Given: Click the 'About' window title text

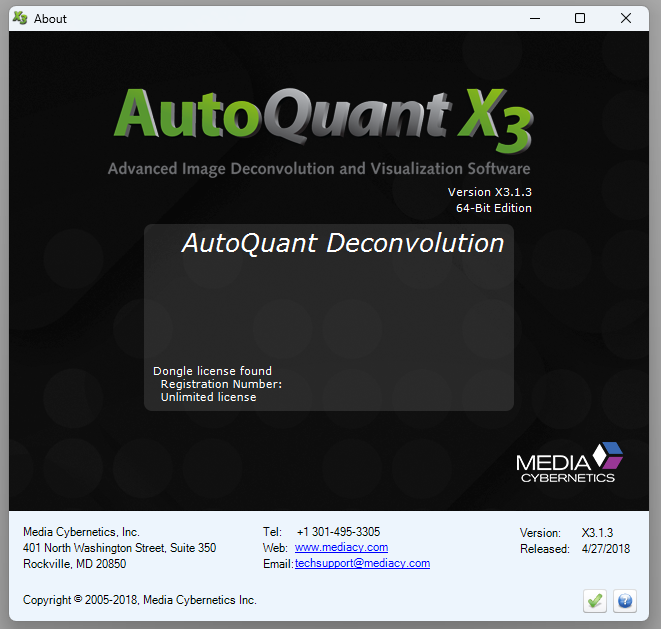Looking at the screenshot, I should 50,19.
